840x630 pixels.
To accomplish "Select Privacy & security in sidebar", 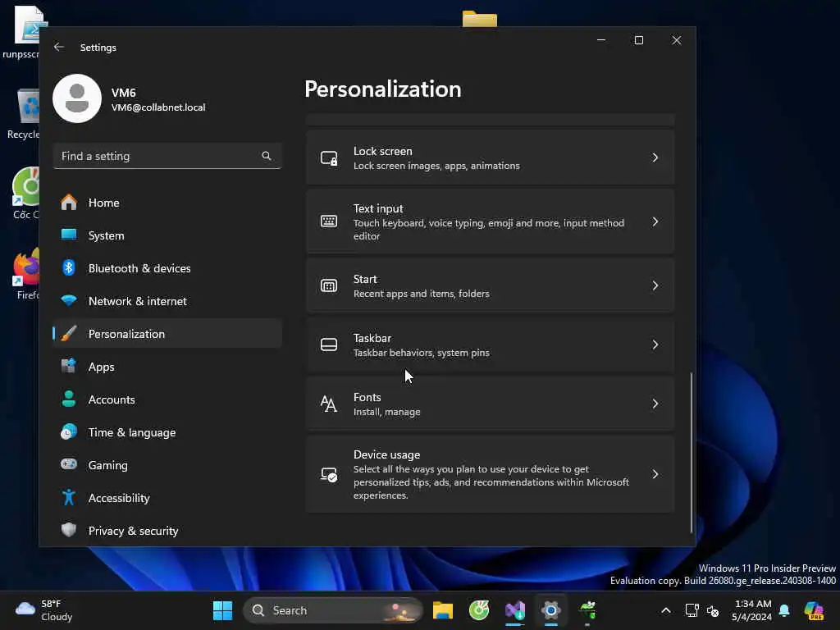I will click(167, 531).
